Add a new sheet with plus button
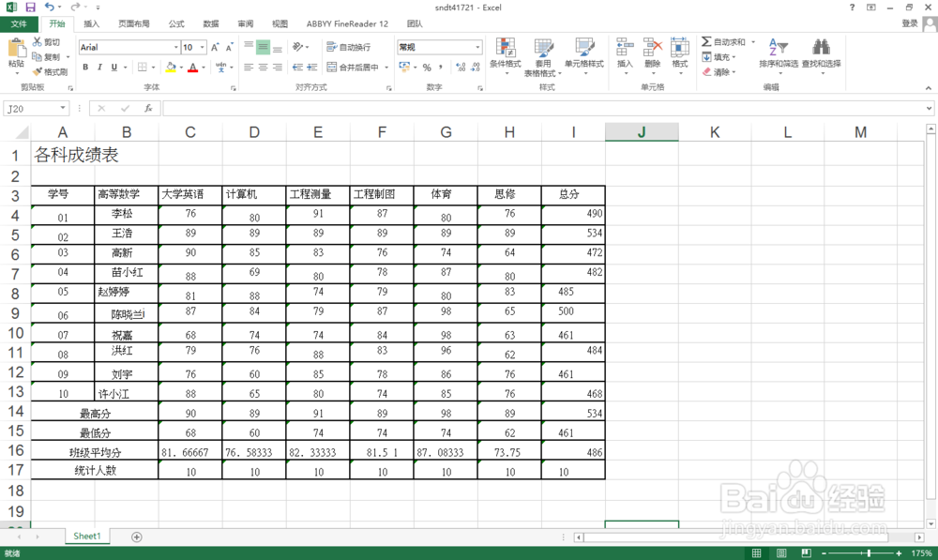This screenshot has height=560, width=938. (x=136, y=537)
